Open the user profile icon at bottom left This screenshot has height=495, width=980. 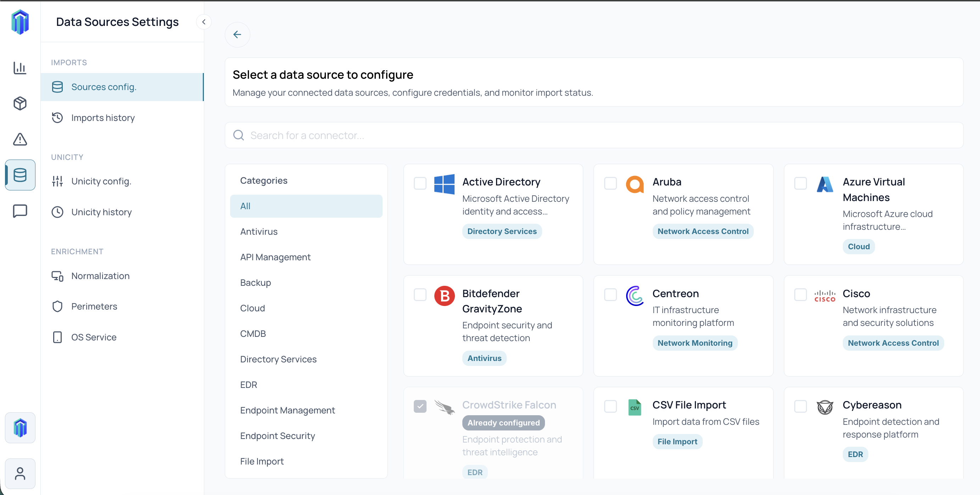(20, 473)
